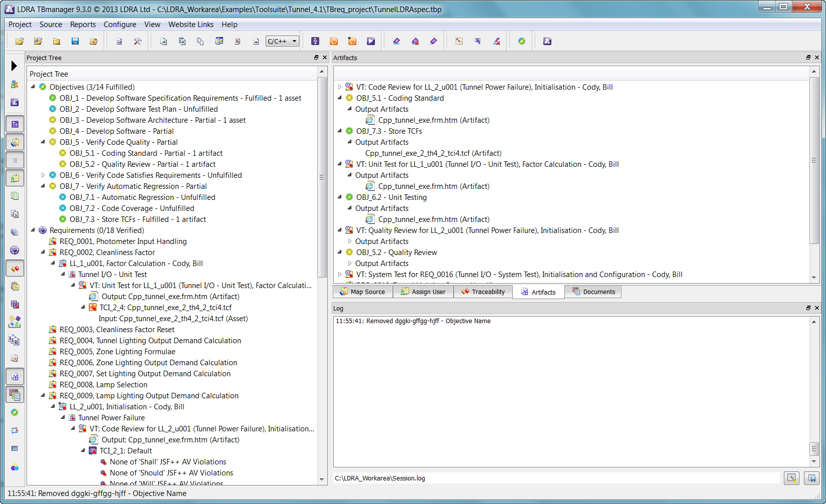Click the Project Tree vertical scrollbar thumb
This screenshot has width=826, height=504.
(322, 177)
